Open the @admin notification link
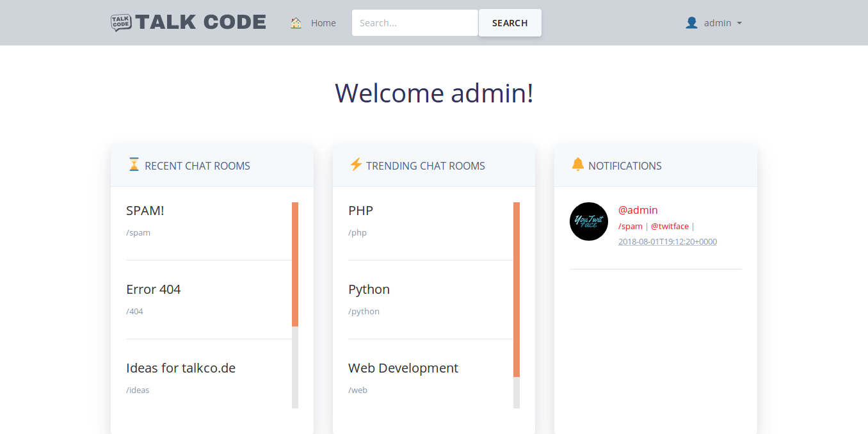Screen dimensions: 868x434 pyautogui.click(x=637, y=210)
